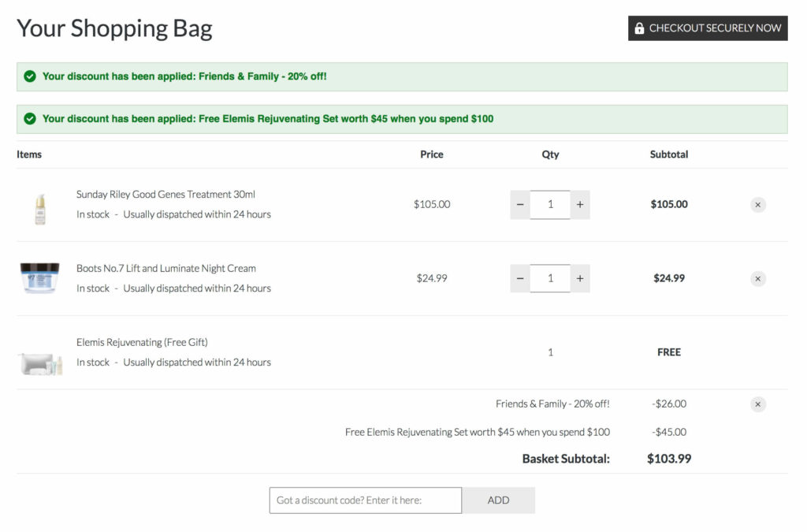This screenshot has height=532, width=807.
Task: Click the Items column header
Action: tap(29, 154)
